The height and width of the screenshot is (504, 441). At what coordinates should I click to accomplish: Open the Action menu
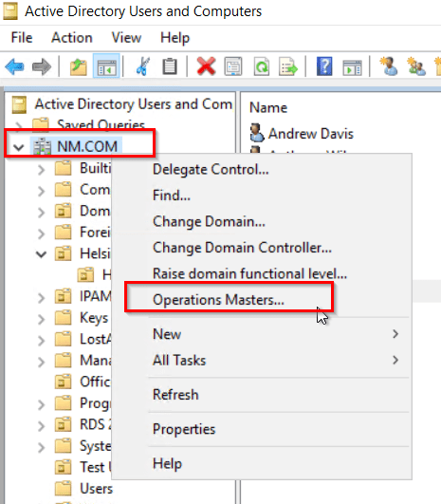click(x=72, y=38)
